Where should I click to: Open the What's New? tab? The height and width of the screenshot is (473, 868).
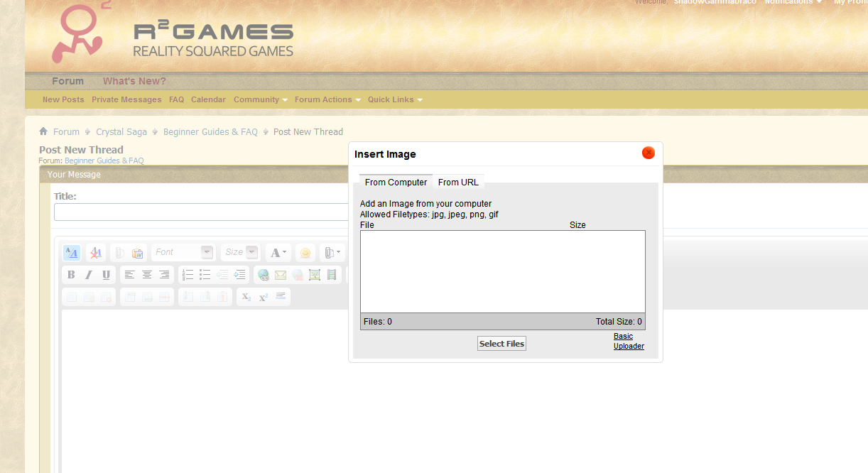[134, 81]
